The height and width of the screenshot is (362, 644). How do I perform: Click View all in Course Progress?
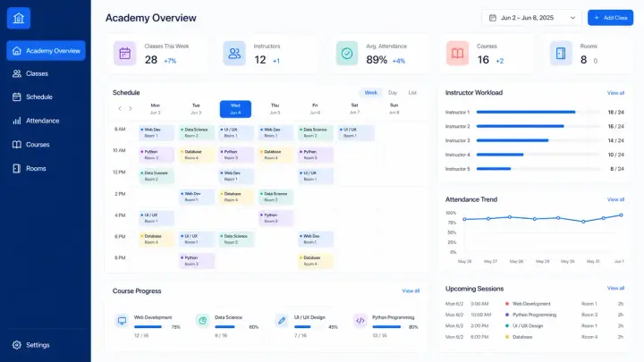[x=411, y=290]
